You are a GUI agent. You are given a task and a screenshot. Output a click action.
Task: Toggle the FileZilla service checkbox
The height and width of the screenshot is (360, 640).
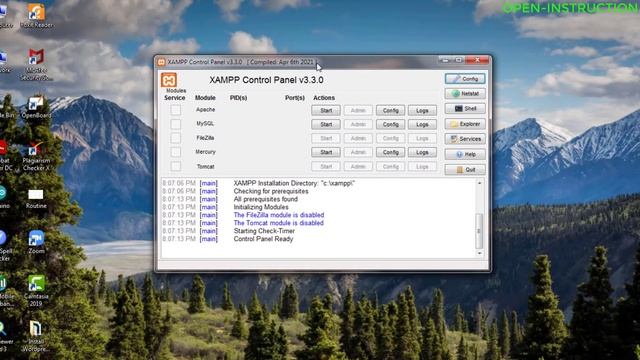(176, 138)
